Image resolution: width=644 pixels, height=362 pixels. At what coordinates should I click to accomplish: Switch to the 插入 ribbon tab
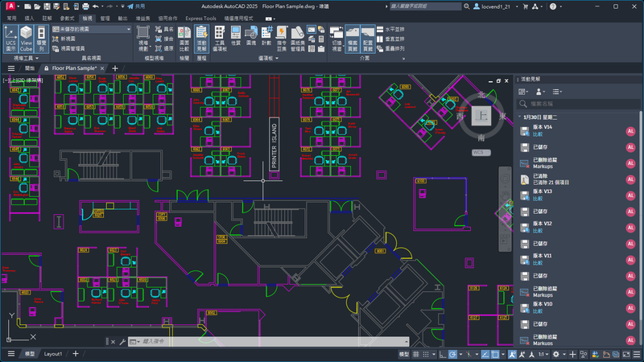[29, 18]
